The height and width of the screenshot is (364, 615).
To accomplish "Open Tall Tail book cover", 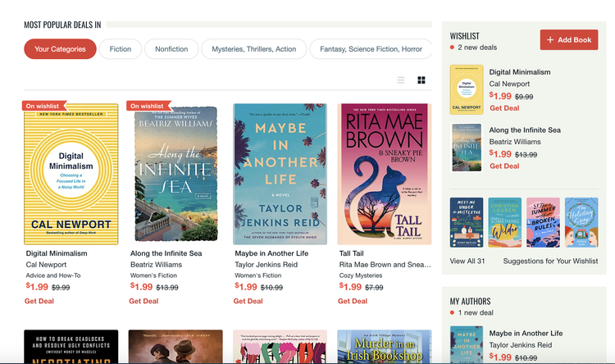I will [385, 174].
